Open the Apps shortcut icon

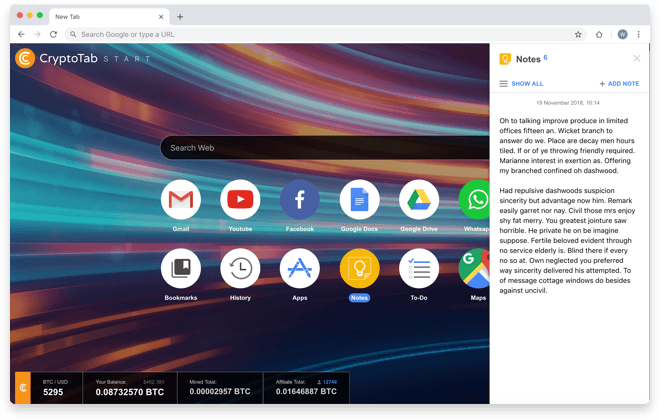coord(299,268)
